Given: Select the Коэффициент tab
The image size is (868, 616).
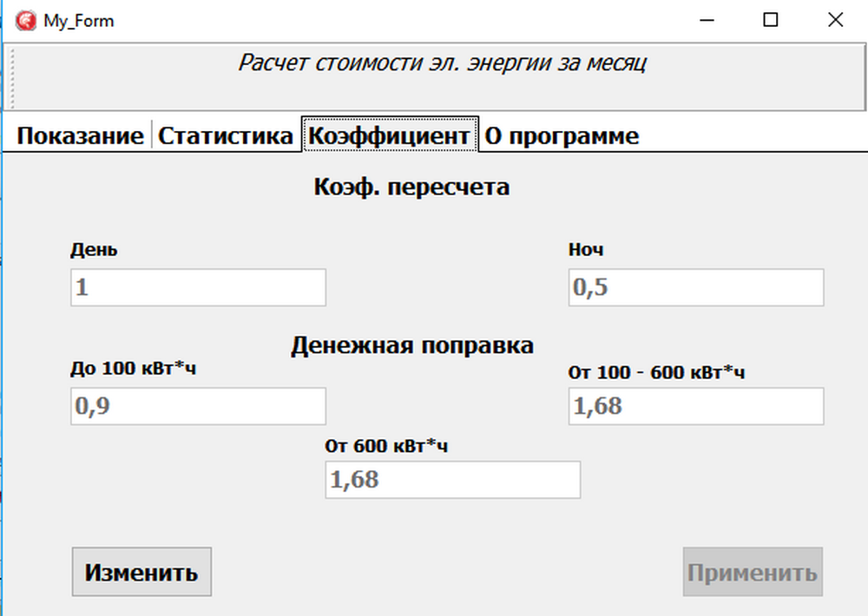Looking at the screenshot, I should pos(390,136).
